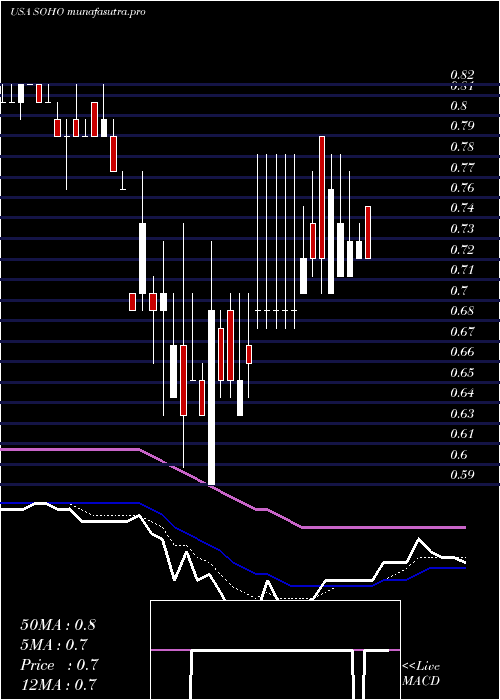Click the 0.72 price axis label
The width and height of the screenshot is (500, 700).
click(462, 249)
